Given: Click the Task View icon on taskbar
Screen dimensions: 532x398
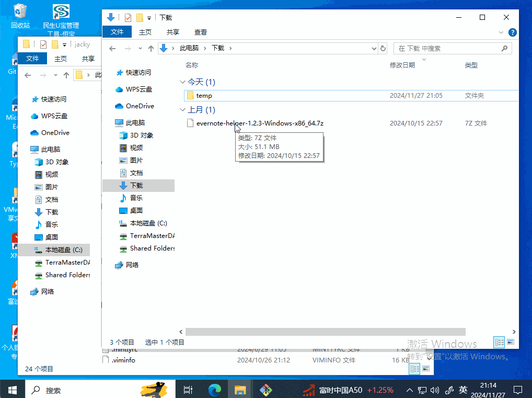Looking at the screenshot, I should pos(188,390).
